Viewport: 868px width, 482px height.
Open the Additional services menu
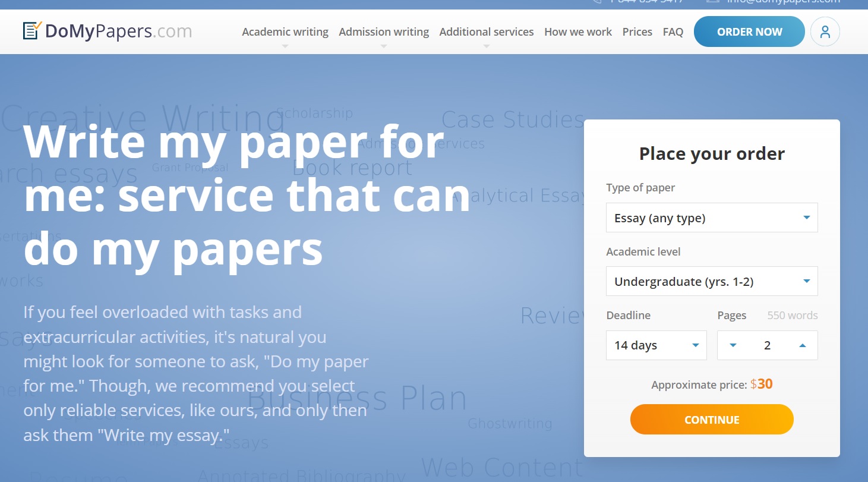pyautogui.click(x=487, y=31)
